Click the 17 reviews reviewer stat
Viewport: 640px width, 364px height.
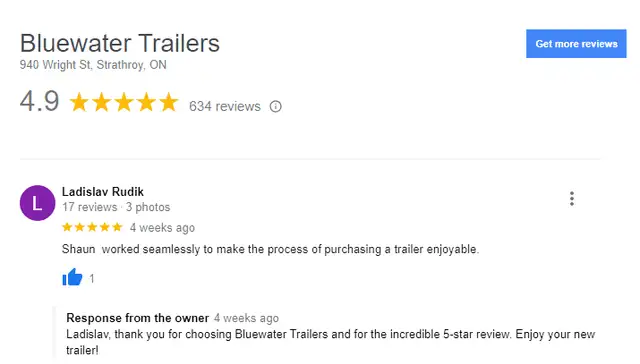[90, 207]
